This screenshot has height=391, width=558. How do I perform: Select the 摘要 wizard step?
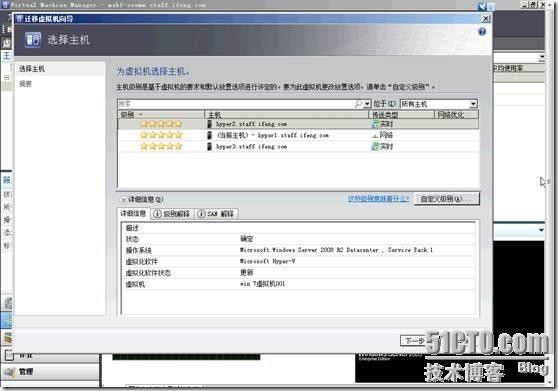(25, 84)
